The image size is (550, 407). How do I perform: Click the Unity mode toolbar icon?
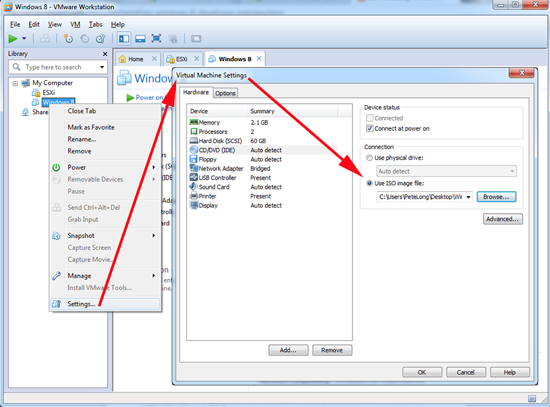[x=173, y=39]
